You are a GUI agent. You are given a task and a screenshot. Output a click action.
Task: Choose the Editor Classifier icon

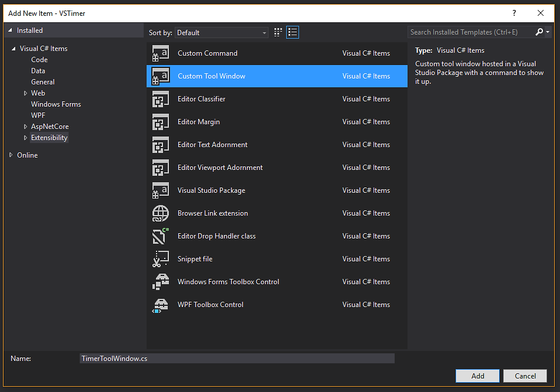pos(160,99)
